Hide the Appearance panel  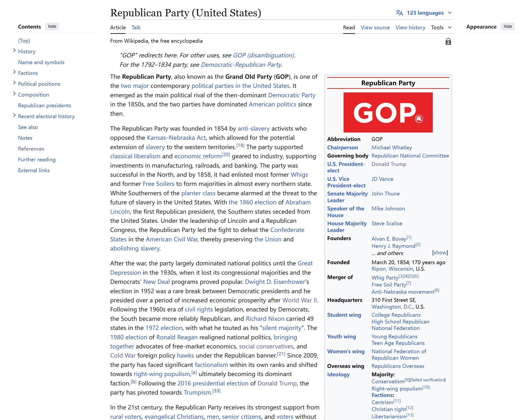click(508, 26)
